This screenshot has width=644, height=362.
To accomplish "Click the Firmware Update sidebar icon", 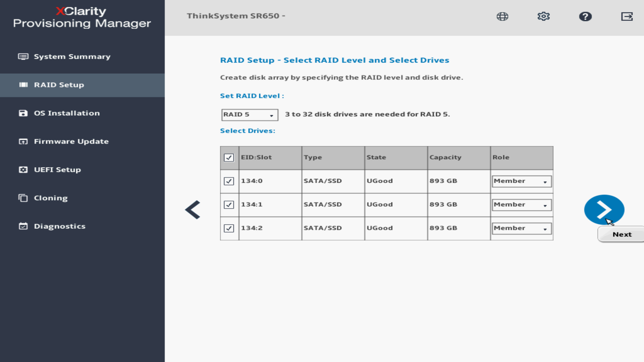I will click(23, 142).
